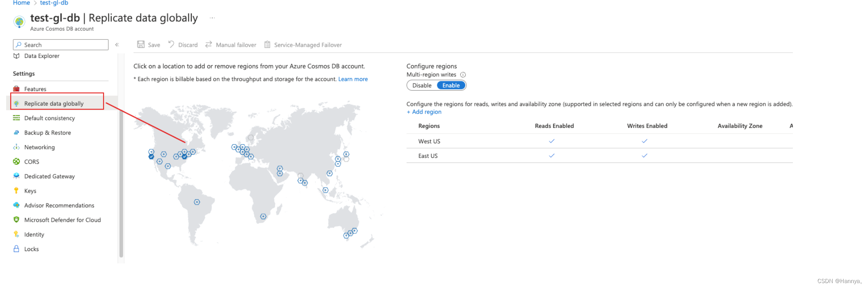868x288 pixels.
Task: Collapse the sidebar with double chevron
Action: 117,45
